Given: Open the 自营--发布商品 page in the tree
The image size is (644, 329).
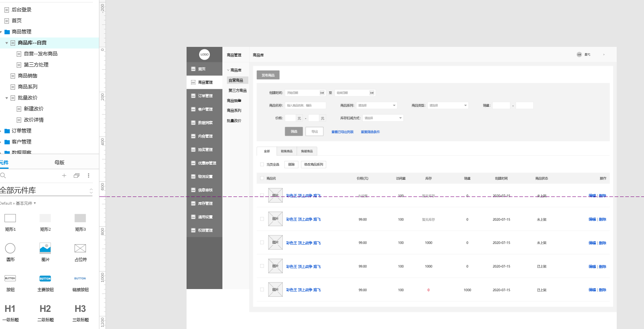Looking at the screenshot, I should [41, 54].
